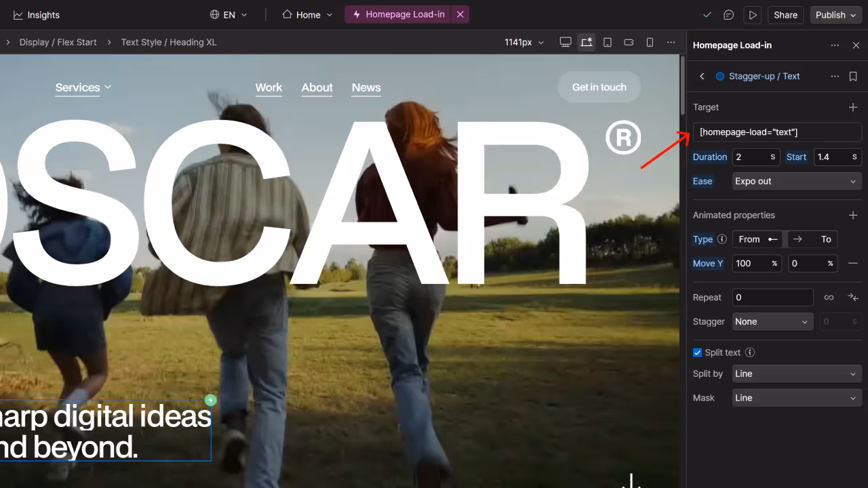Switch animation Type to To

pos(812,239)
